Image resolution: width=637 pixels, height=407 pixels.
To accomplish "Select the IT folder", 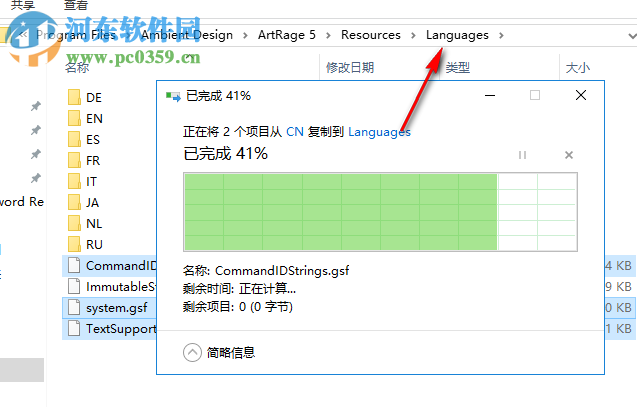I will 82,182.
